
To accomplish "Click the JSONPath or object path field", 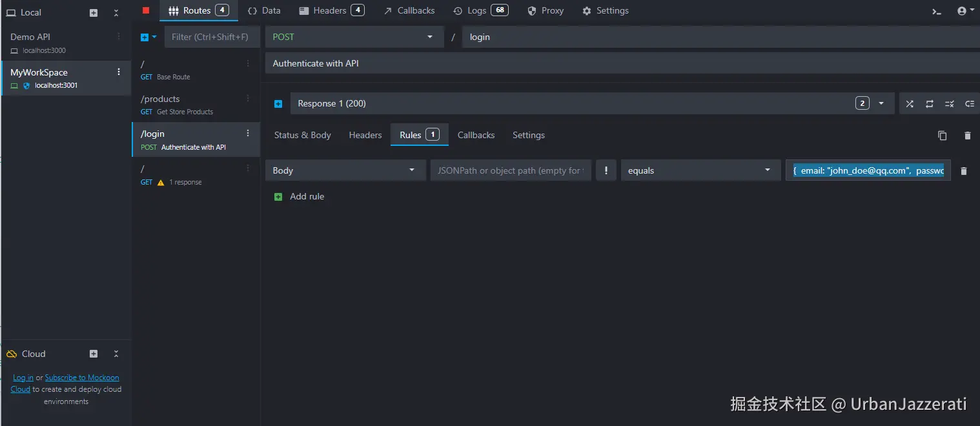I will pos(511,170).
